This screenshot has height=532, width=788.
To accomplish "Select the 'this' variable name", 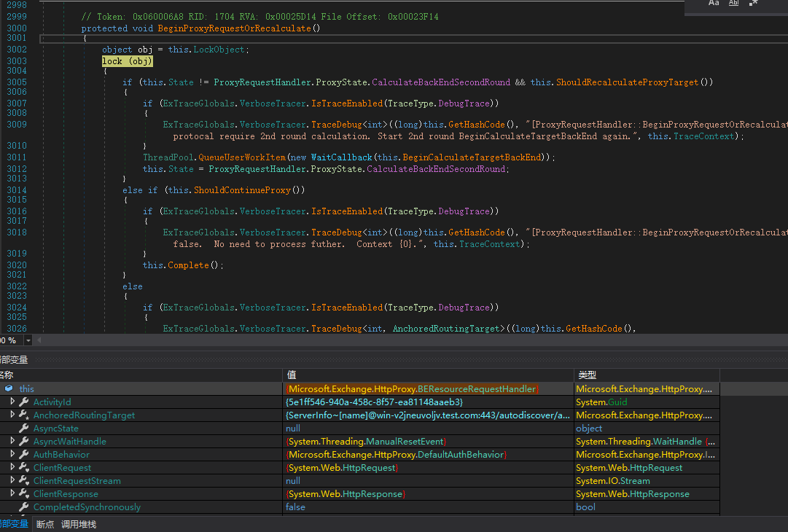I will click(x=27, y=389).
